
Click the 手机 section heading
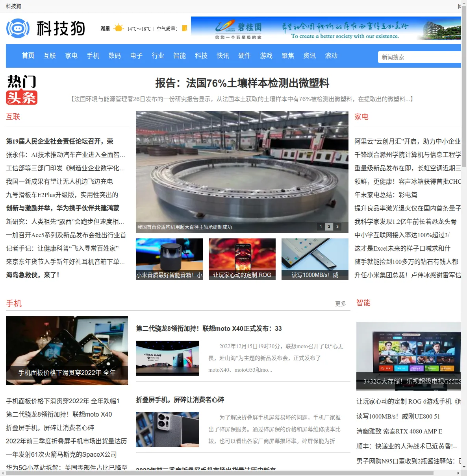[x=14, y=303]
